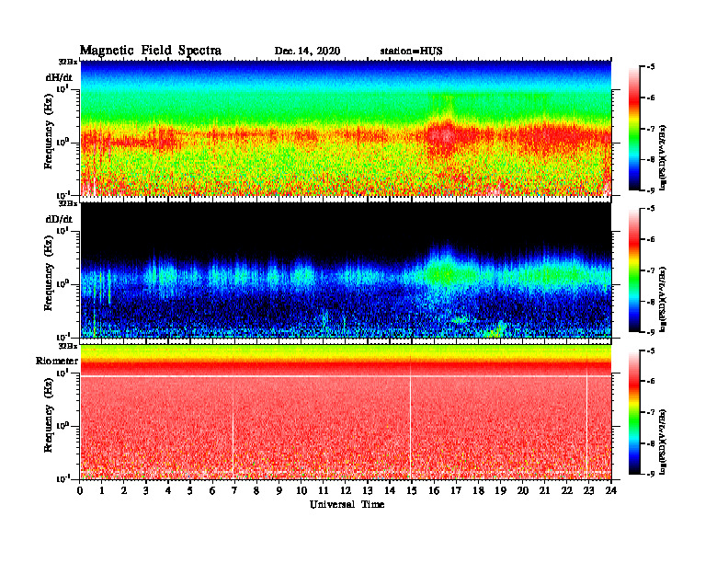Click the hour 19 tick label on time axis
The width and height of the screenshot is (728, 563).
tap(500, 490)
